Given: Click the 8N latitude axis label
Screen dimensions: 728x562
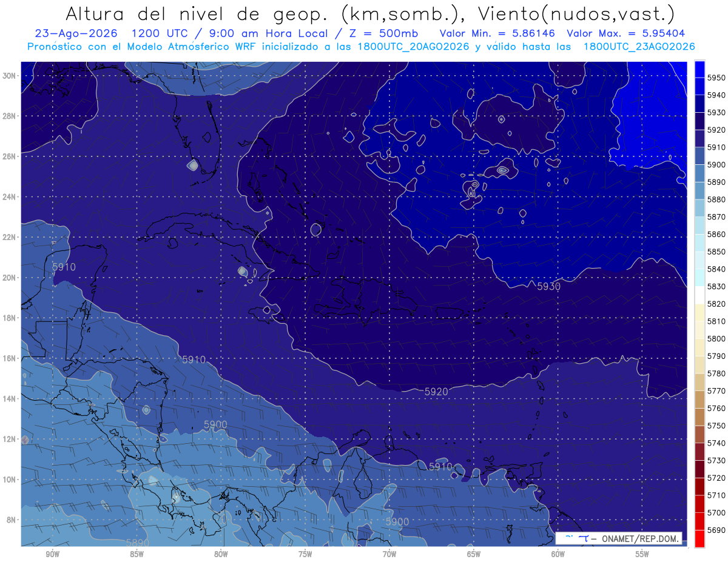Looking at the screenshot, I should pyautogui.click(x=12, y=520).
